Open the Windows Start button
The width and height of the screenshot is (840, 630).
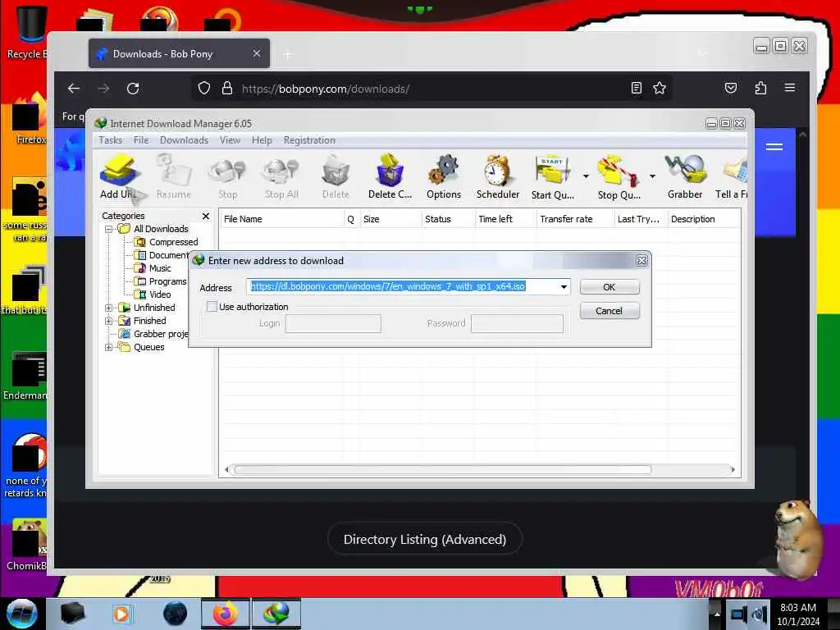coord(21,614)
